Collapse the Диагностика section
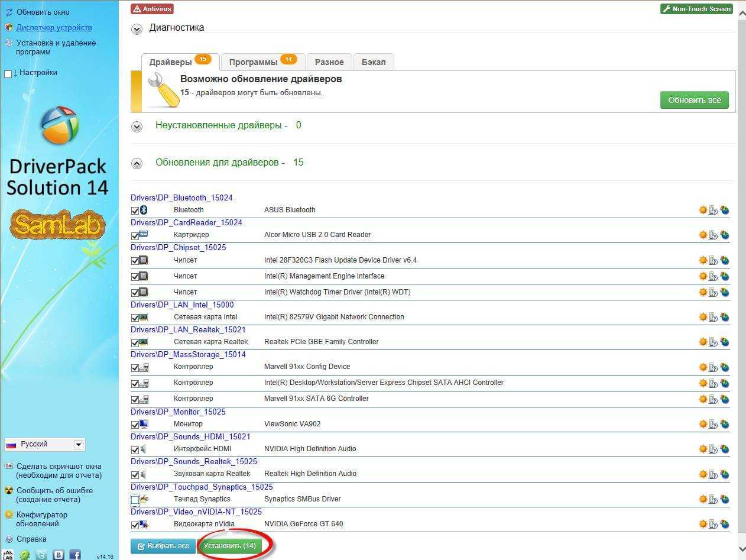 [137, 29]
